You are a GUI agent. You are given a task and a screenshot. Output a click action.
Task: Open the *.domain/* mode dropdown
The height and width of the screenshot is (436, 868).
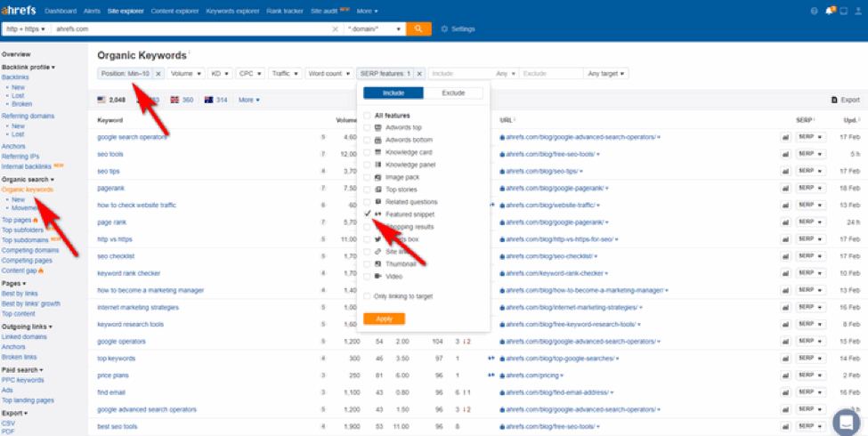point(376,28)
